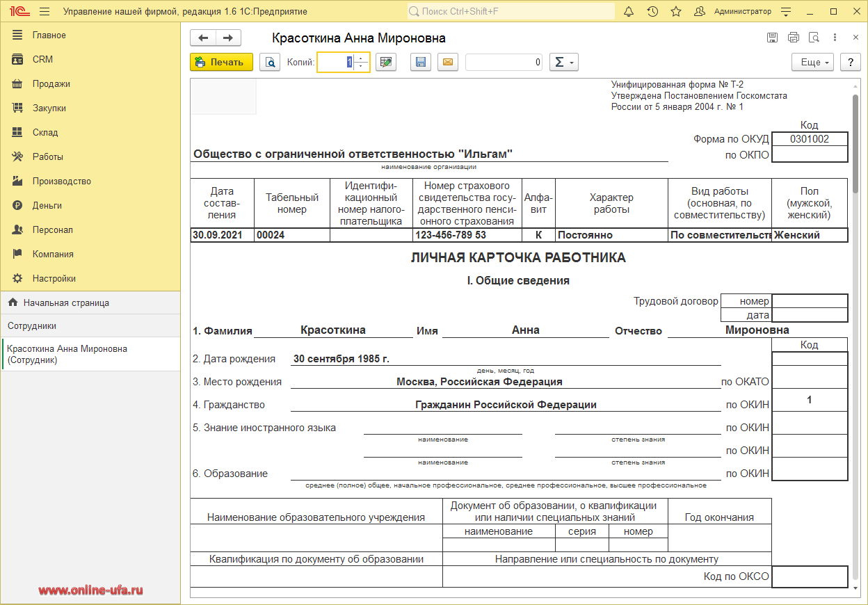This screenshot has height=605, width=868.
Task: Open the Компания section
Action: [x=90, y=254]
